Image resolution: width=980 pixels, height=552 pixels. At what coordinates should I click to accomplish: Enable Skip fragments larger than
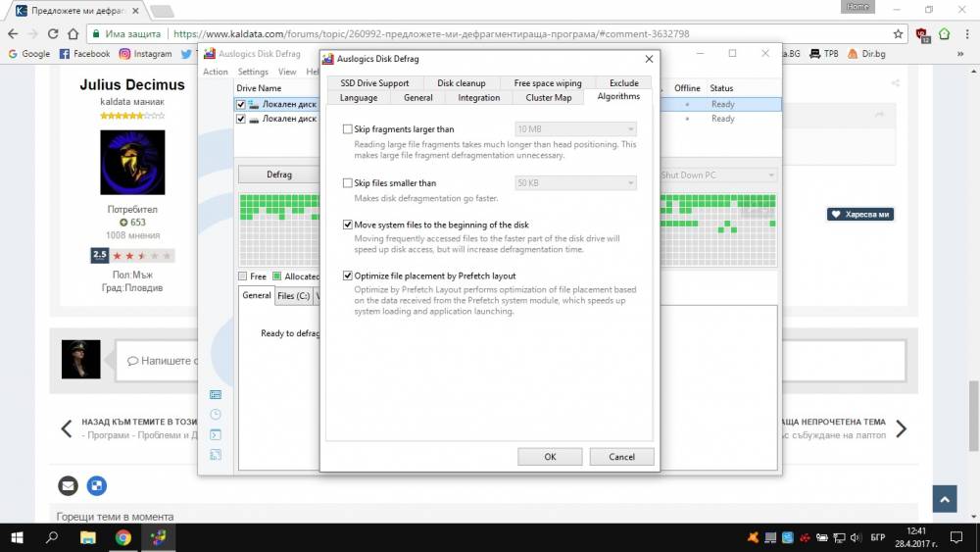click(x=348, y=128)
